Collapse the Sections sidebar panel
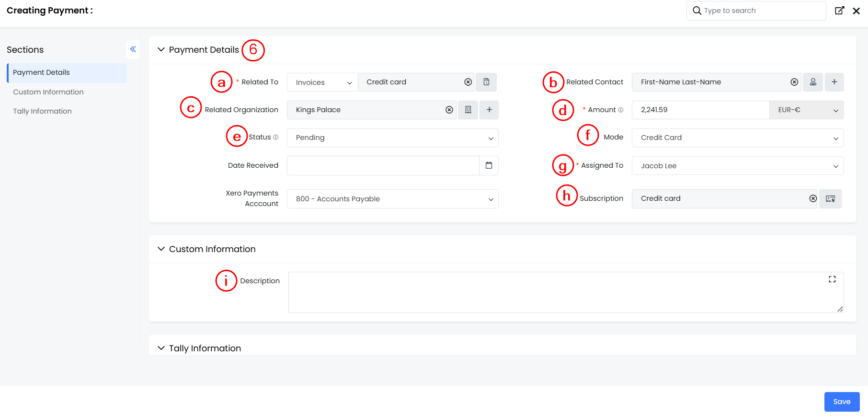Image resolution: width=868 pixels, height=416 pixels. click(x=133, y=49)
